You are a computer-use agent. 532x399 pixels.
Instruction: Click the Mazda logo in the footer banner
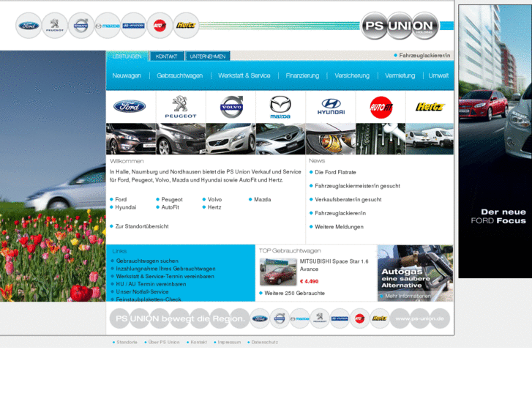299,318
